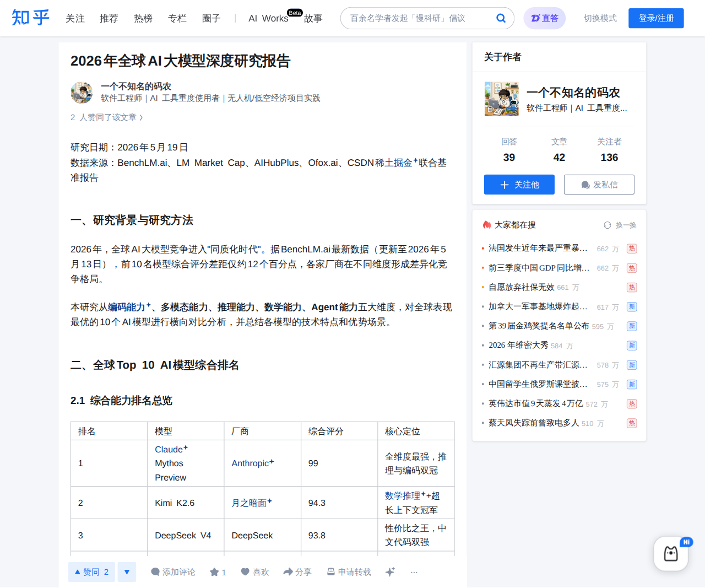
Task: Send a private message via 发私信
Action: click(599, 185)
